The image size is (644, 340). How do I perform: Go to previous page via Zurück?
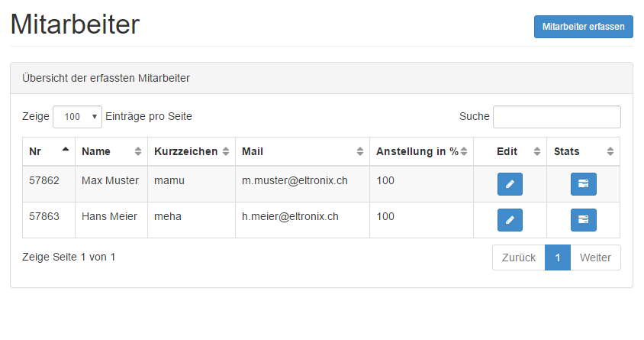coord(519,257)
